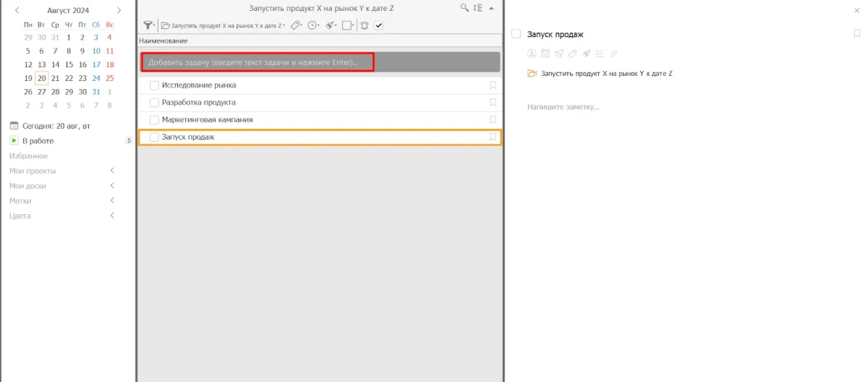Click the assignee person icon in task details
868x382 pixels.
(531, 54)
